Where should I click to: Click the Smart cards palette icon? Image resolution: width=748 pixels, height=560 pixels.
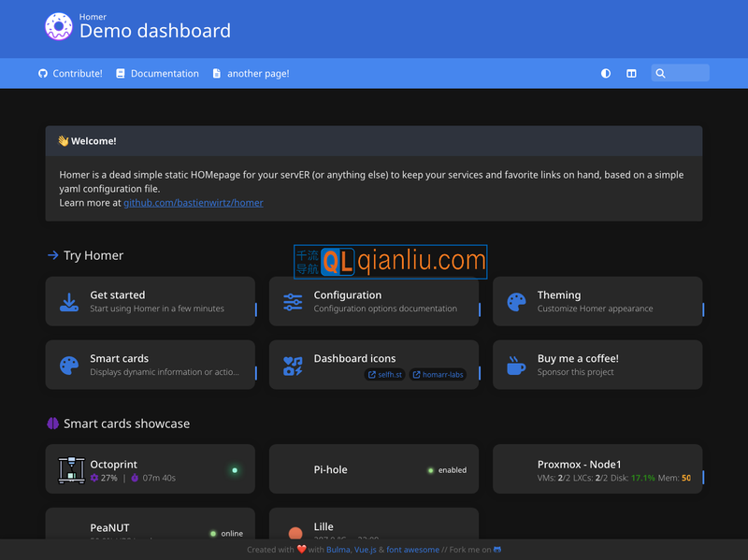(x=69, y=366)
